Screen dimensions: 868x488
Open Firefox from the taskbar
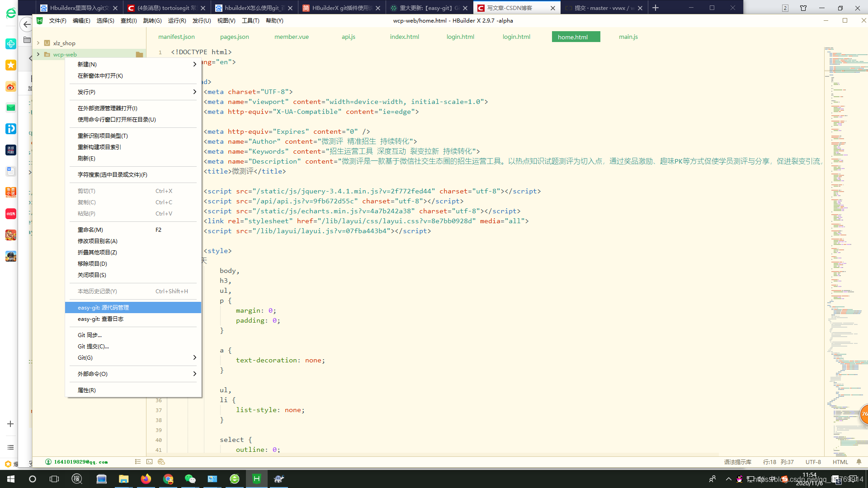pyautogui.click(x=146, y=479)
